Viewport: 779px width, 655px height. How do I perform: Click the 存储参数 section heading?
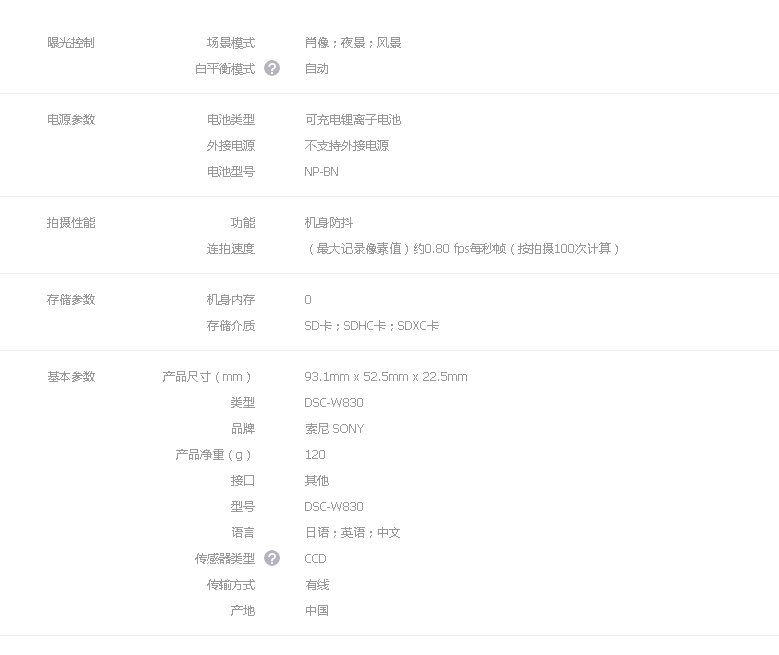[x=71, y=300]
